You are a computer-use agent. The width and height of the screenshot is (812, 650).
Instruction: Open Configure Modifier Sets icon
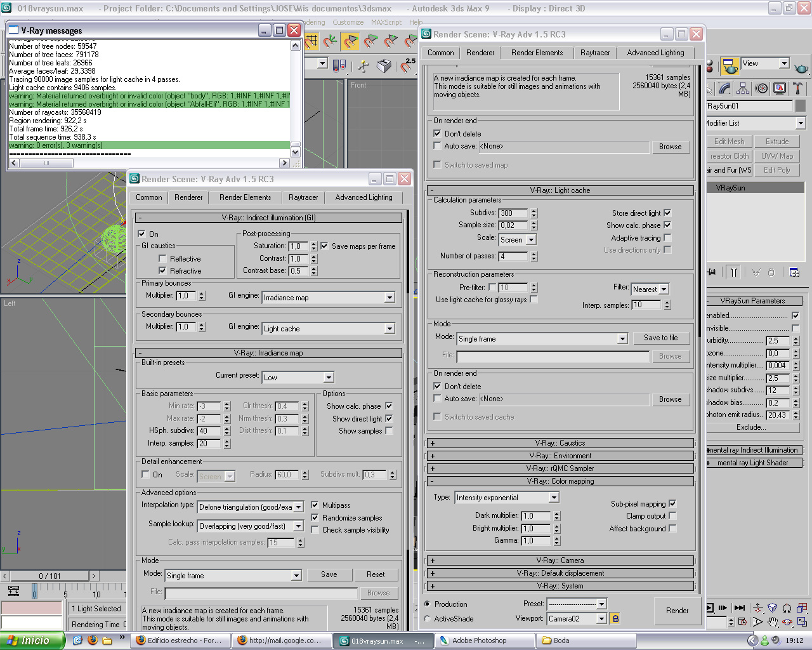[x=794, y=272]
